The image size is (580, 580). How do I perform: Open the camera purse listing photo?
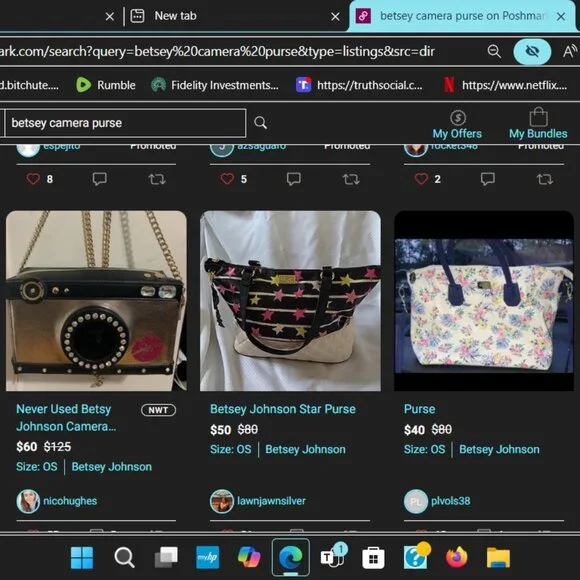(96, 301)
